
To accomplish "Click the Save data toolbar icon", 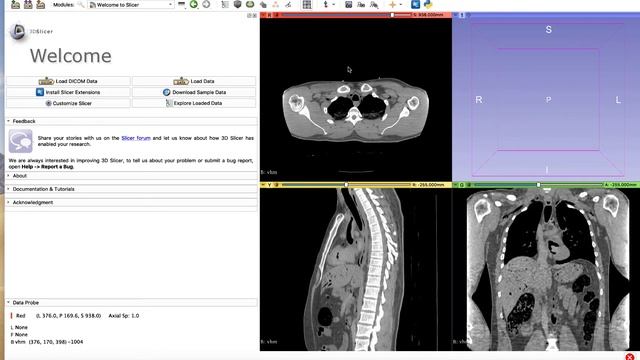I will click(41, 4).
